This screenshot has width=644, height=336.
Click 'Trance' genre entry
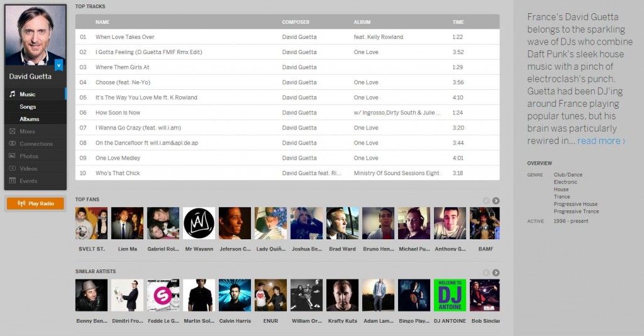(x=562, y=197)
